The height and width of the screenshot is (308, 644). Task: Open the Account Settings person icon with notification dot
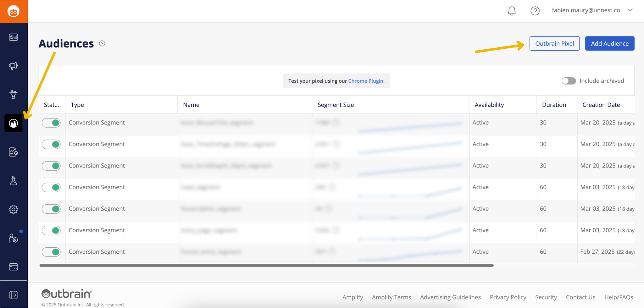click(x=13, y=238)
